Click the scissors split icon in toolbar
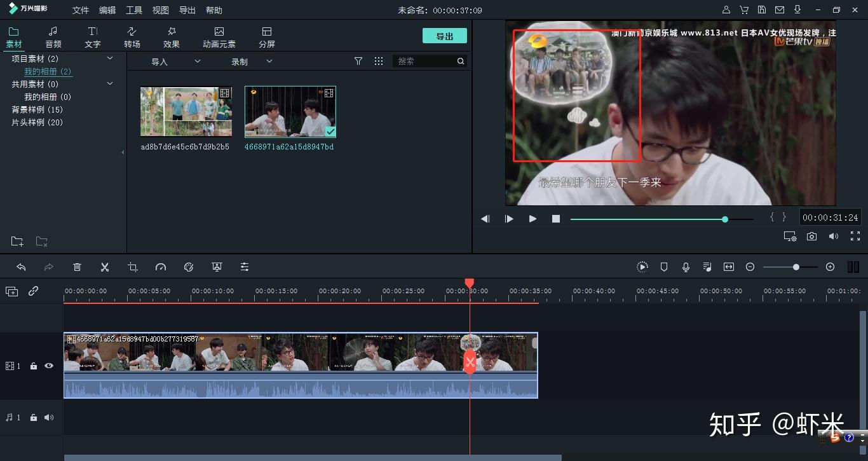Viewport: 868px width, 461px height. pos(105,267)
